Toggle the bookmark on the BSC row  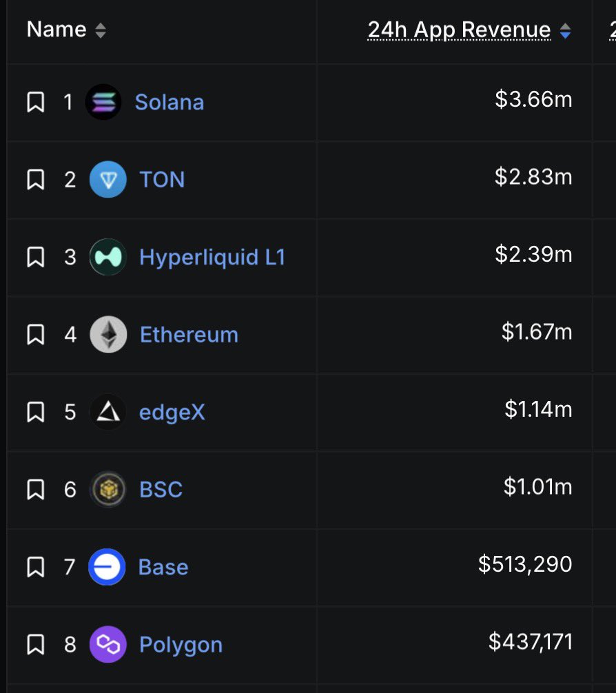(36, 490)
